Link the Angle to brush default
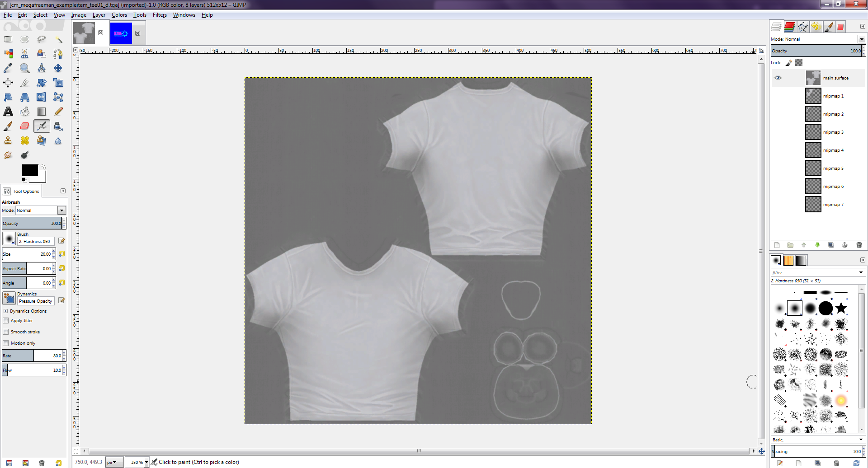The image size is (868, 468). pyautogui.click(x=62, y=283)
